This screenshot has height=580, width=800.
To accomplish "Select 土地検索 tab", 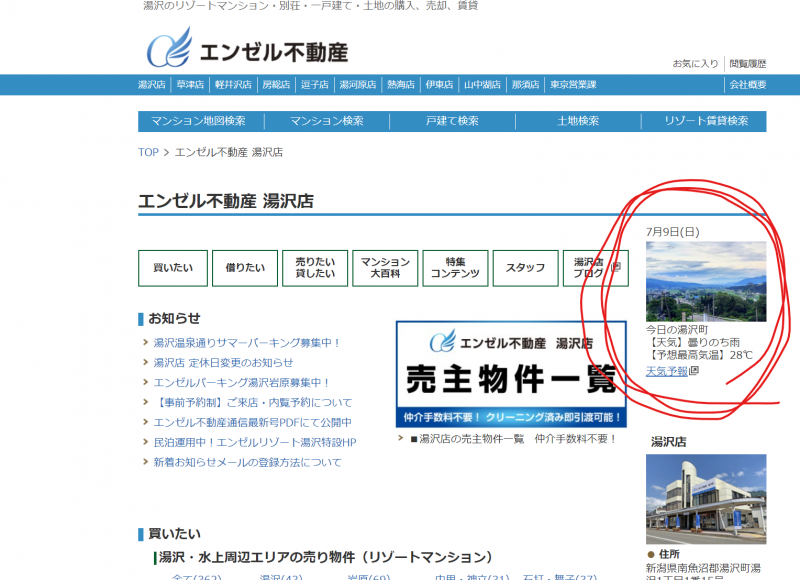I will click(578, 121).
